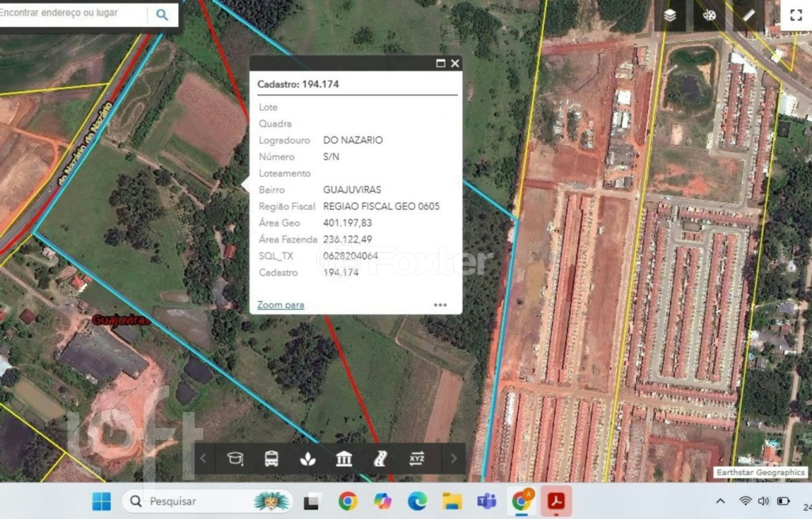Click the Bairro value GUAJUVIRAS
The height and width of the screenshot is (519, 812).
point(352,189)
